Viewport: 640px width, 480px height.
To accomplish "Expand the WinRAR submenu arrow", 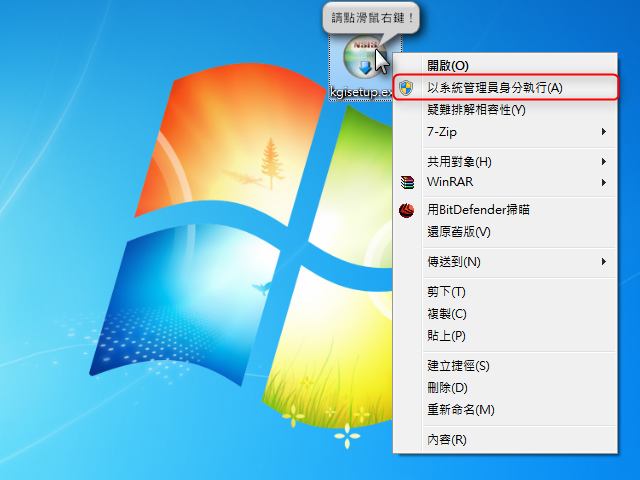I will coord(604,182).
